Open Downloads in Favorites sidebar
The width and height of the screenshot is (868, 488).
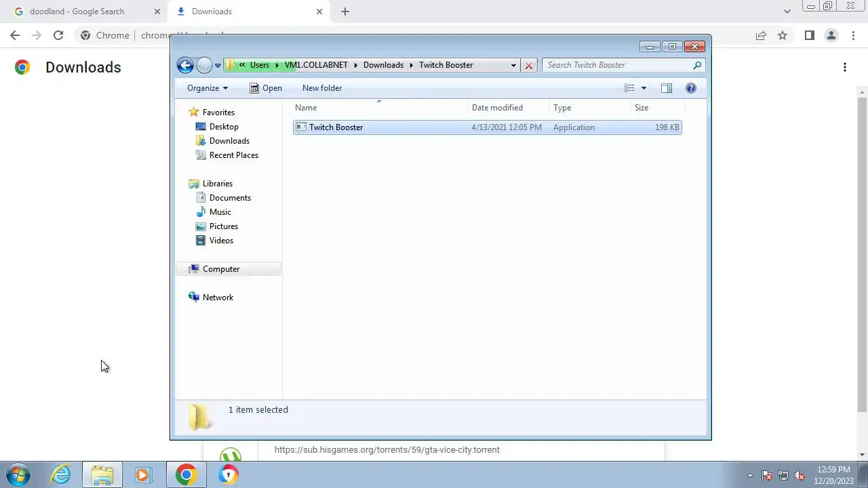point(229,141)
